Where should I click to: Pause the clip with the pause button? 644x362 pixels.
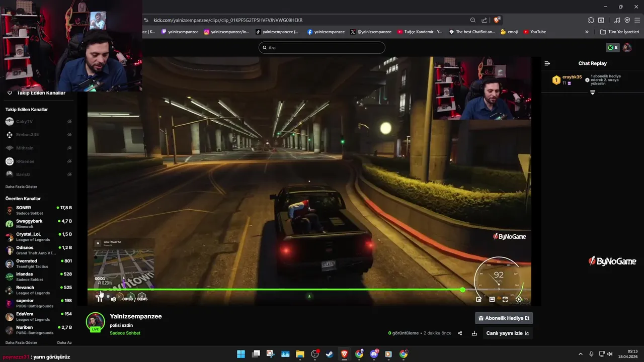click(100, 299)
